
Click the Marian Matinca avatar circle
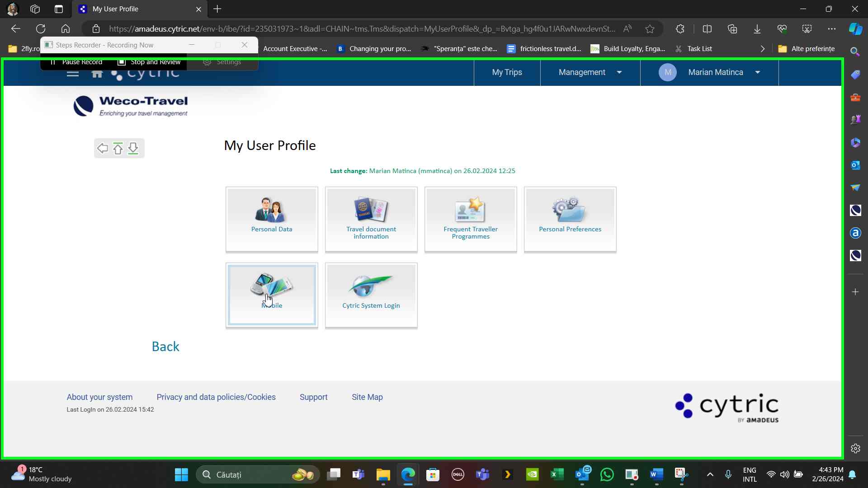point(668,72)
